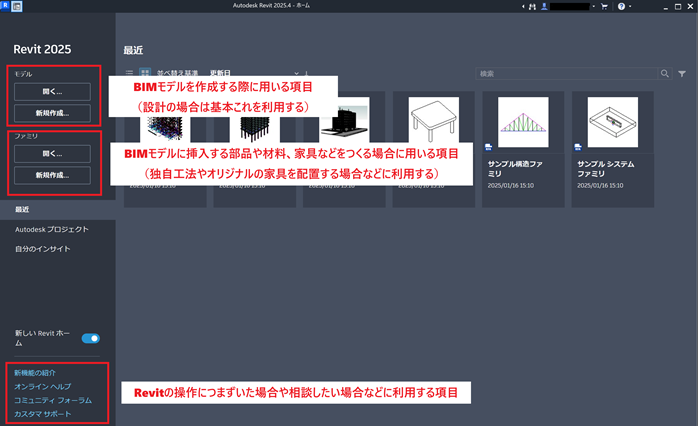Click the 検索 search input field
Image resolution: width=698 pixels, height=426 pixels.
click(x=566, y=73)
